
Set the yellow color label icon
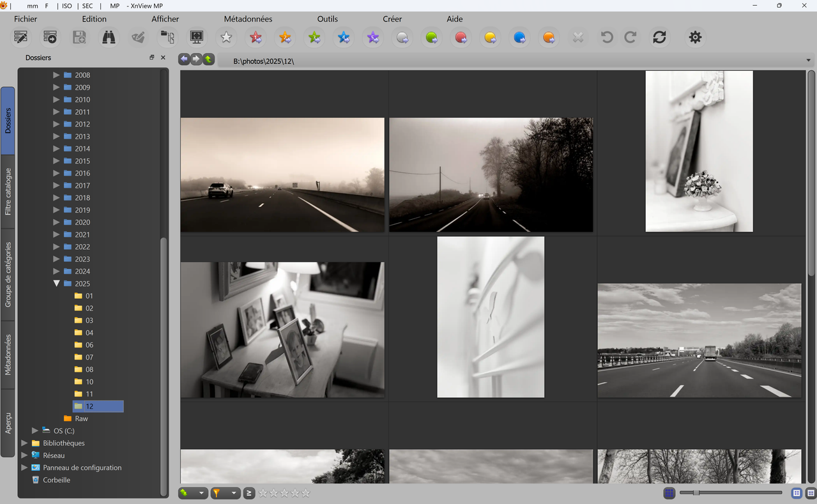[491, 38]
